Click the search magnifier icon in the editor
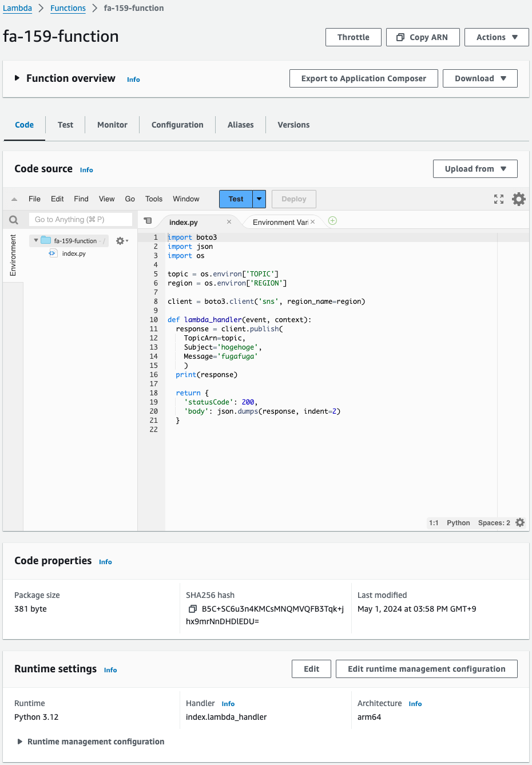 pos(13,219)
